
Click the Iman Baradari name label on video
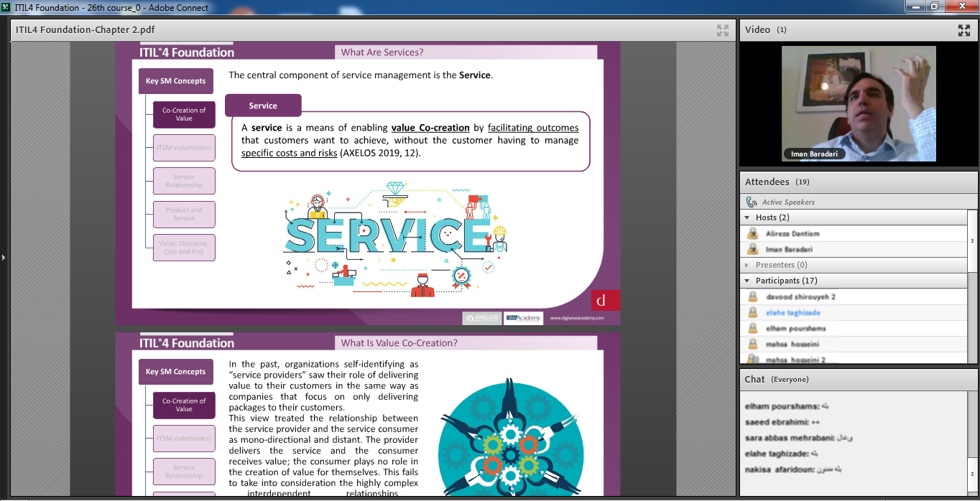point(814,154)
